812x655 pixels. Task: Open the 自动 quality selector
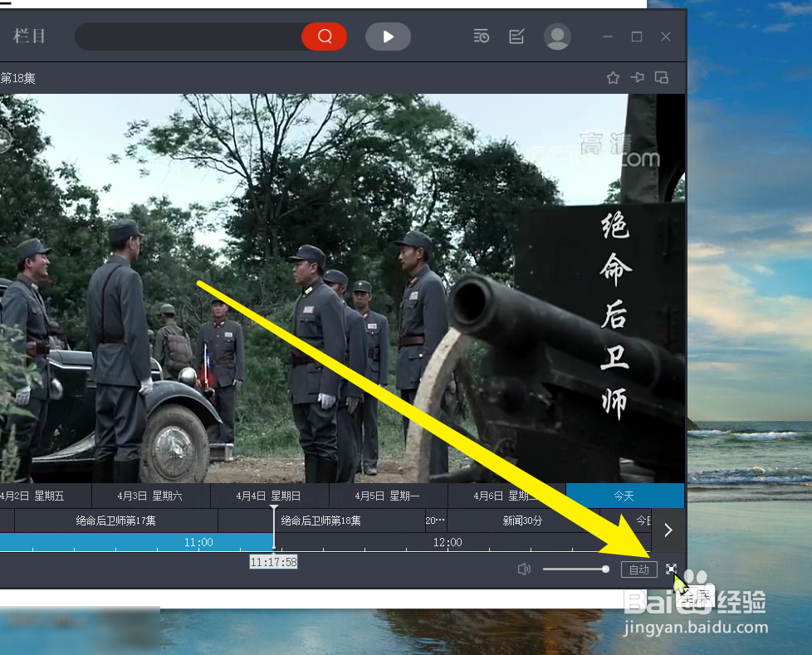639,569
